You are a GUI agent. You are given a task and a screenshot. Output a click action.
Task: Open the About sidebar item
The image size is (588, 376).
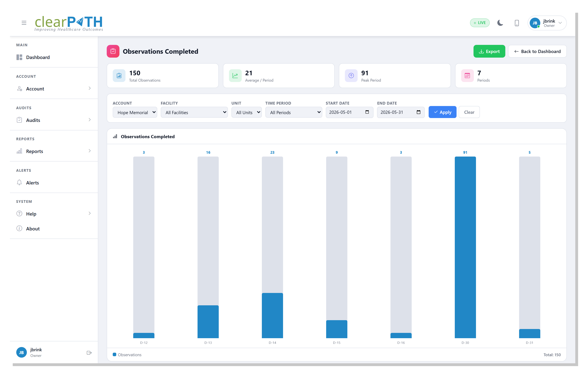pos(54,228)
